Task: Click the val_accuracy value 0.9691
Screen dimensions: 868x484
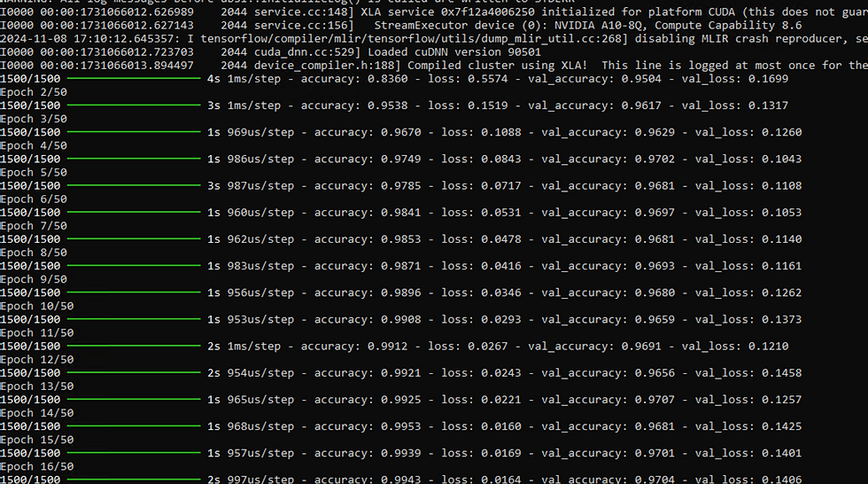Action: (x=641, y=346)
